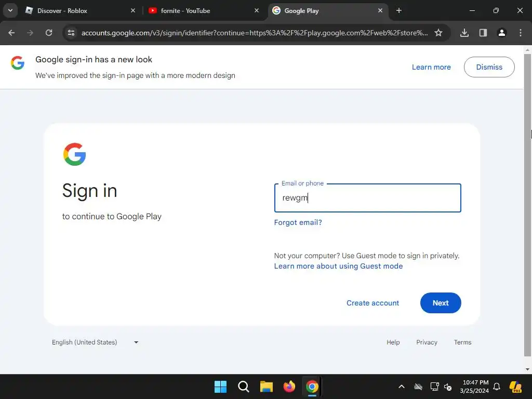The width and height of the screenshot is (532, 399).
Task: Click Create account
Action: (x=373, y=303)
